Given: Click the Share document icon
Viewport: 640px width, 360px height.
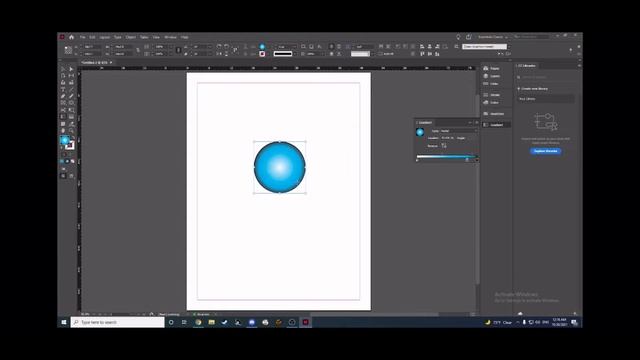Looking at the screenshot, I should [x=469, y=37].
